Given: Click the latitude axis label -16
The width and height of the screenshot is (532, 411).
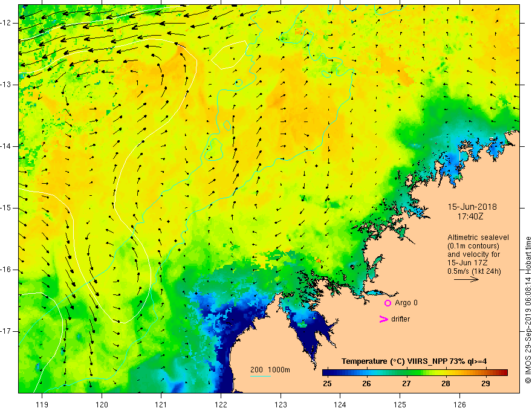Looking at the screenshot, I should point(6,270).
